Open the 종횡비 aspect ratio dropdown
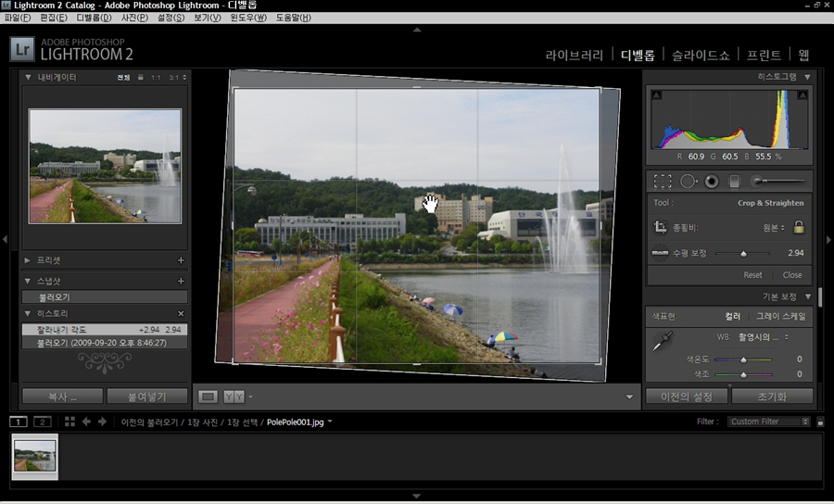The width and height of the screenshot is (834, 504). [x=773, y=227]
